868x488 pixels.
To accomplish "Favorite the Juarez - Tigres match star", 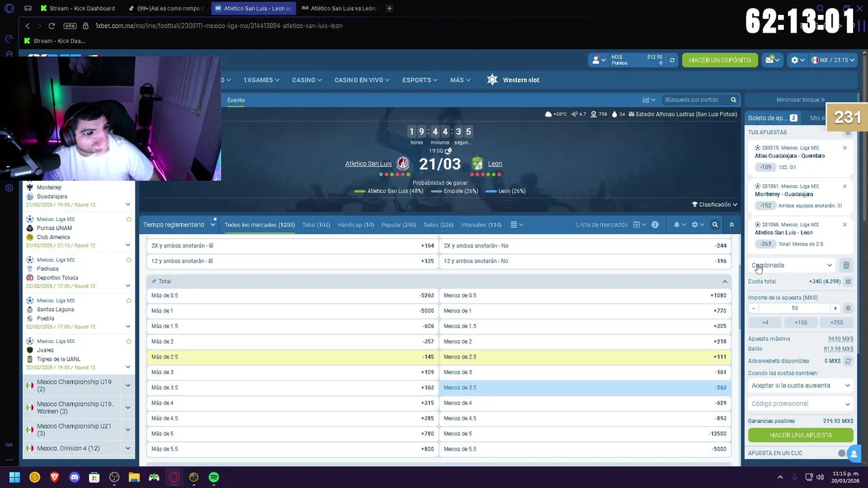I will [x=128, y=341].
